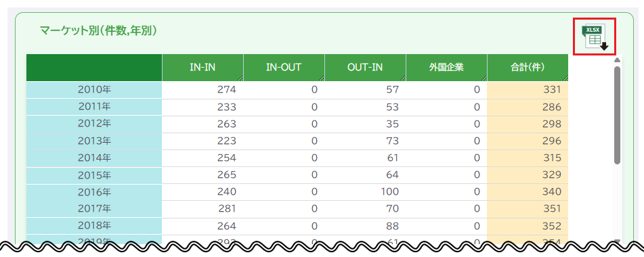This screenshot has height=257, width=644.
Task: Sort by the IN-IN column header
Action: [x=203, y=68]
